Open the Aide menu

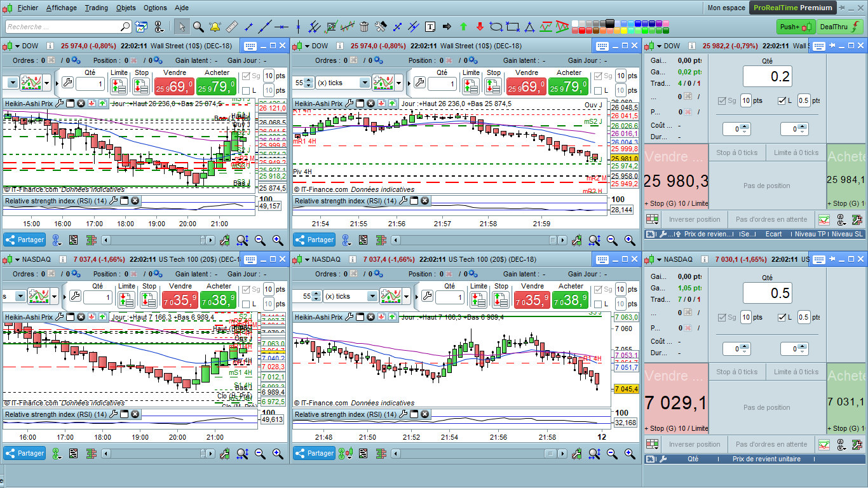181,8
